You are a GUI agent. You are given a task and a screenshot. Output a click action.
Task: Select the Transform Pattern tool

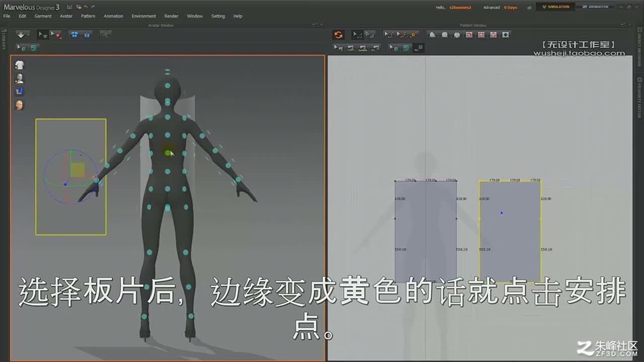(369, 35)
